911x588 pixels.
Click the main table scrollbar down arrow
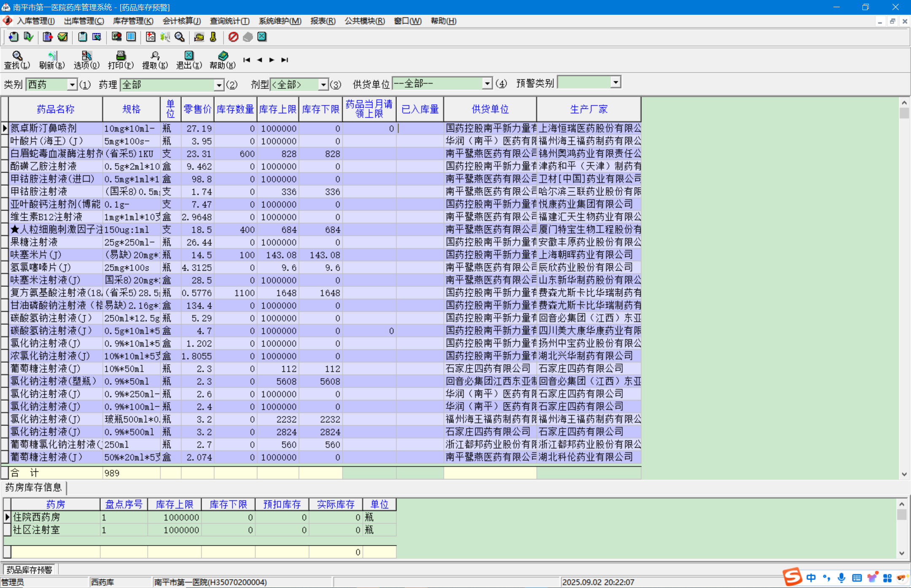(904, 474)
